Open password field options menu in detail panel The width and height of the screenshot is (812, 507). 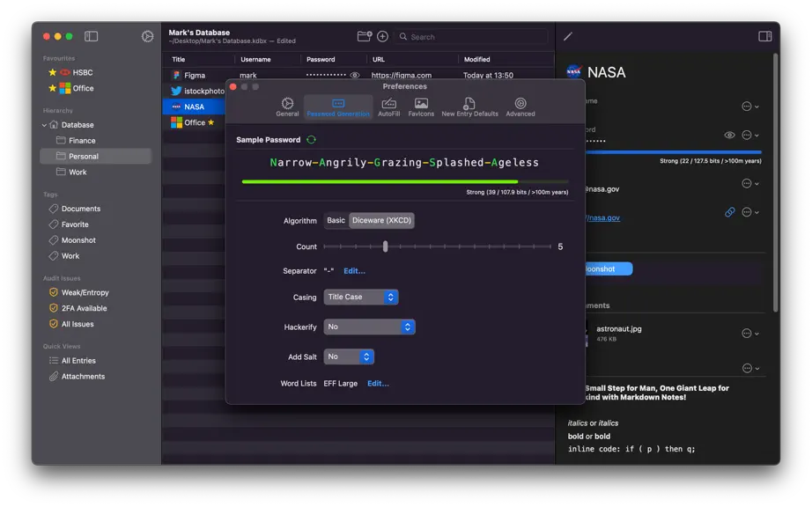coord(749,135)
